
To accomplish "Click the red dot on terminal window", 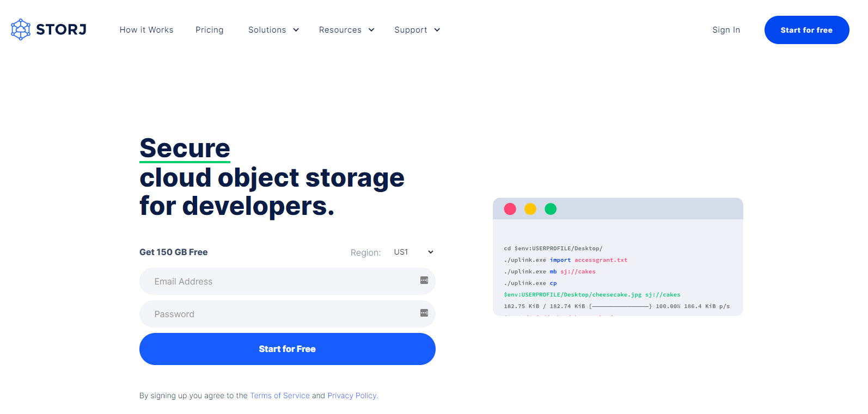I will coord(510,209).
